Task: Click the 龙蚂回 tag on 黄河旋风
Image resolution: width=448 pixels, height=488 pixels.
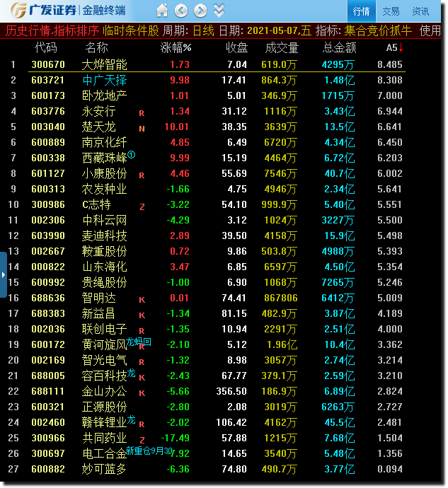Action: (x=139, y=342)
